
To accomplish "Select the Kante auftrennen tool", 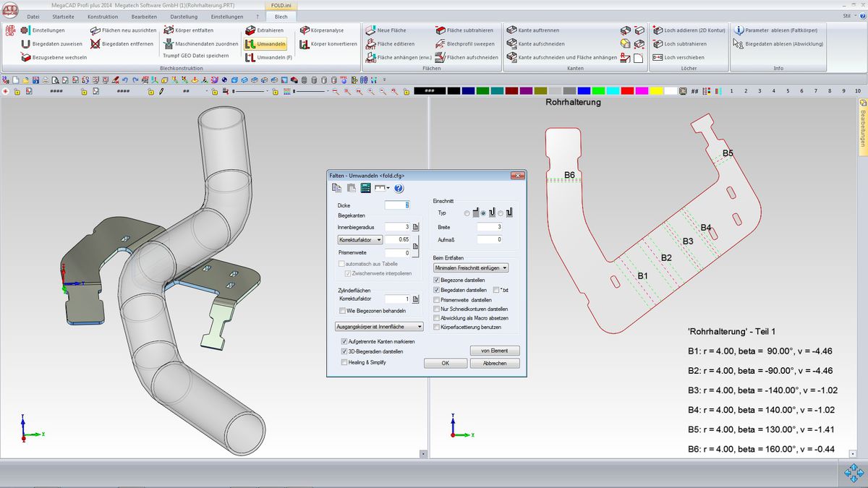I will click(511, 30).
